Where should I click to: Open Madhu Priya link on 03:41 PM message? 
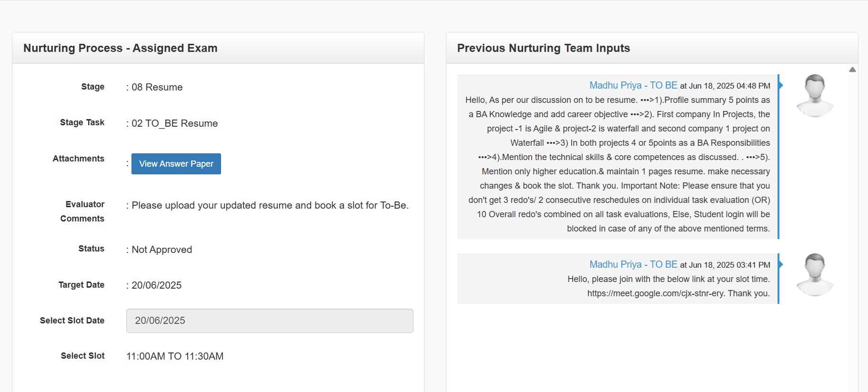[x=633, y=264]
